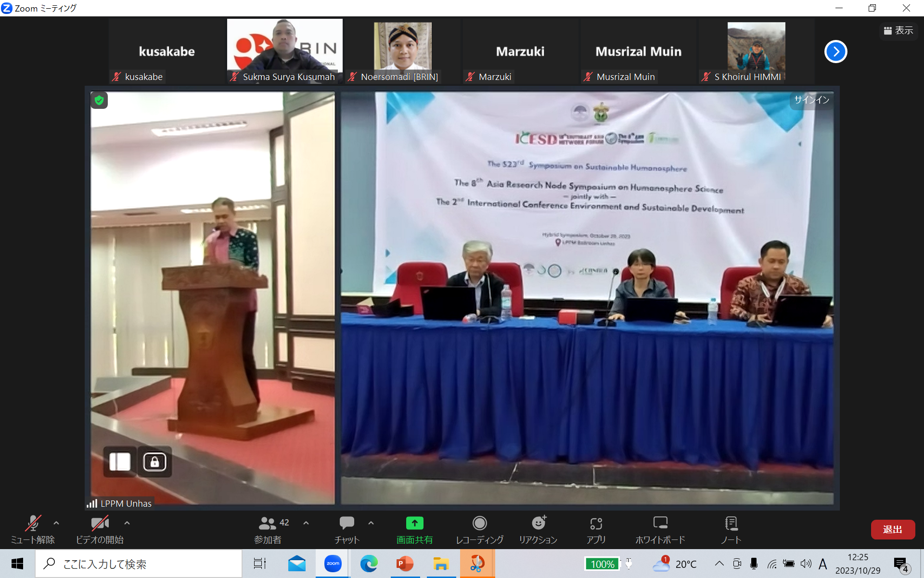Screen dimensions: 924x578
Task: Open the ホワイトボード whiteboard
Action: coord(660,530)
